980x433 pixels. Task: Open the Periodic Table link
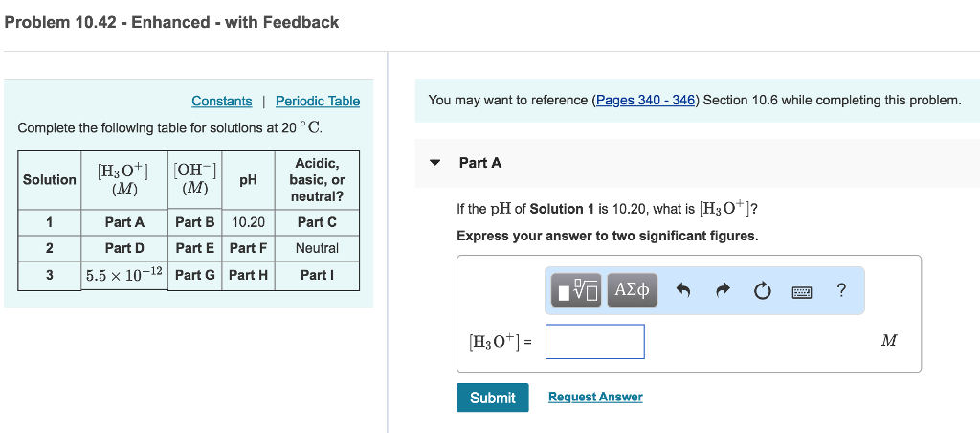318,101
